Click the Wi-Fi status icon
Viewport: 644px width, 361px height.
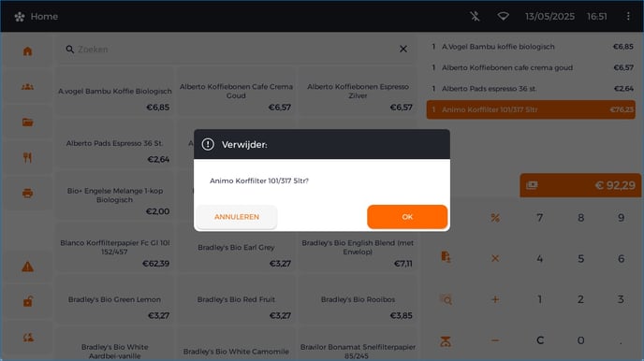coord(504,16)
